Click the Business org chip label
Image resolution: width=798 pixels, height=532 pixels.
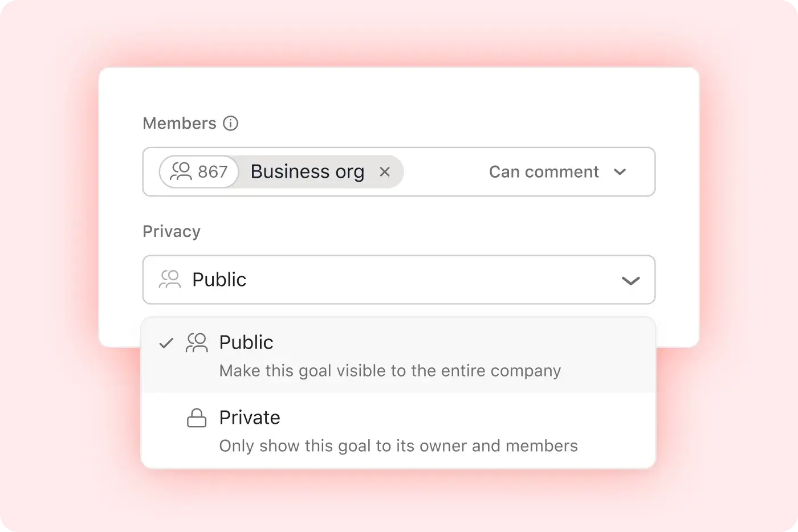pos(307,171)
